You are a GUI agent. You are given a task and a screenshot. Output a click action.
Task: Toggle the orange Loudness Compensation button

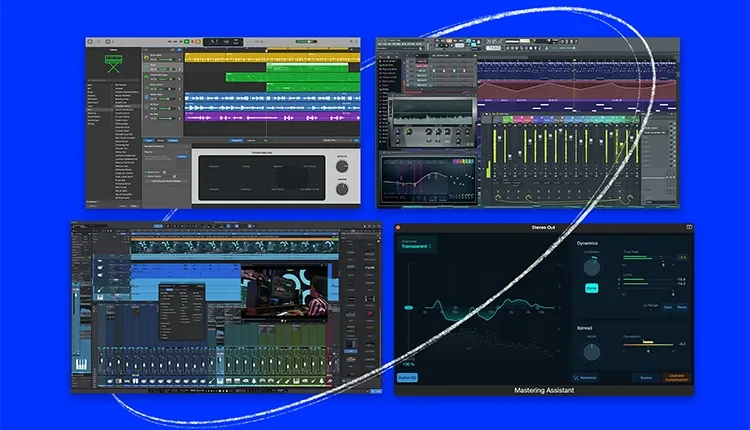(x=677, y=378)
